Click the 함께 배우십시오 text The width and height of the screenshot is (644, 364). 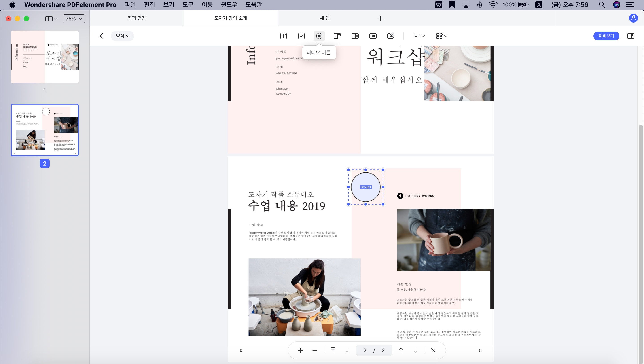click(392, 80)
